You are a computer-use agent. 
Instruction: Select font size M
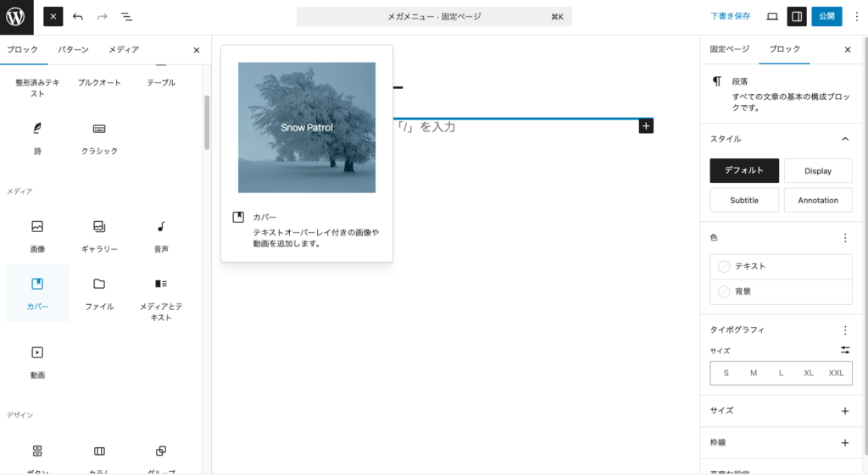click(x=754, y=374)
